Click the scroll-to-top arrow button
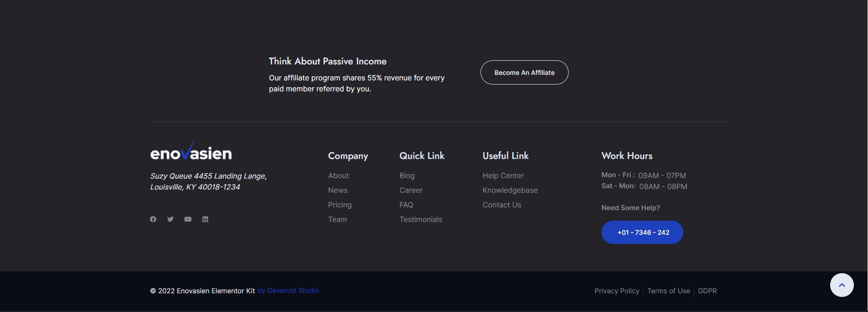Screen dimensions: 868x312 (x=842, y=285)
